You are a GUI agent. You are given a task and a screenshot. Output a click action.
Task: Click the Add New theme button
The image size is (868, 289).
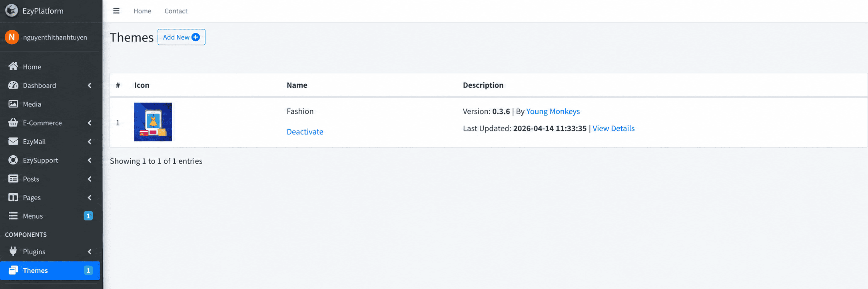pyautogui.click(x=182, y=37)
